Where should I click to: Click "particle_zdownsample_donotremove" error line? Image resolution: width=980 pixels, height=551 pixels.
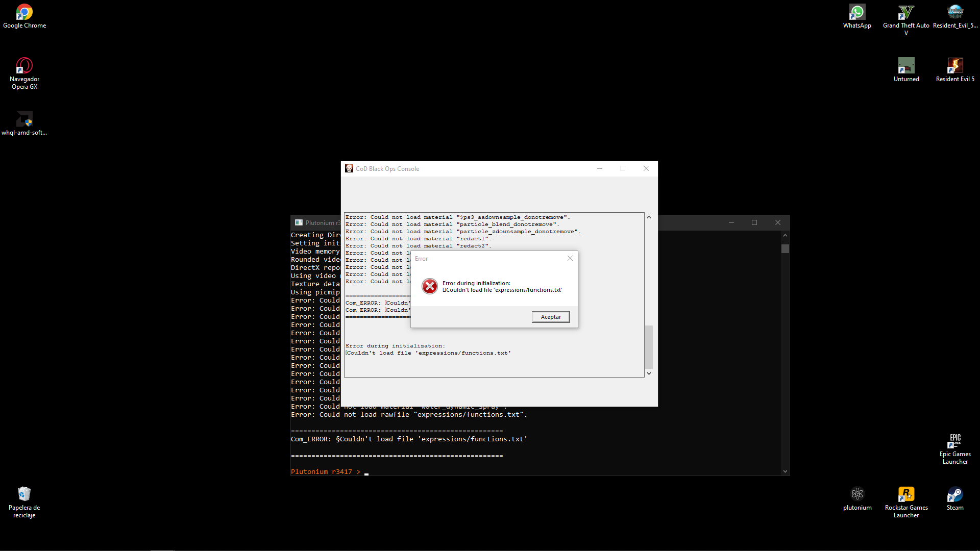click(x=463, y=232)
